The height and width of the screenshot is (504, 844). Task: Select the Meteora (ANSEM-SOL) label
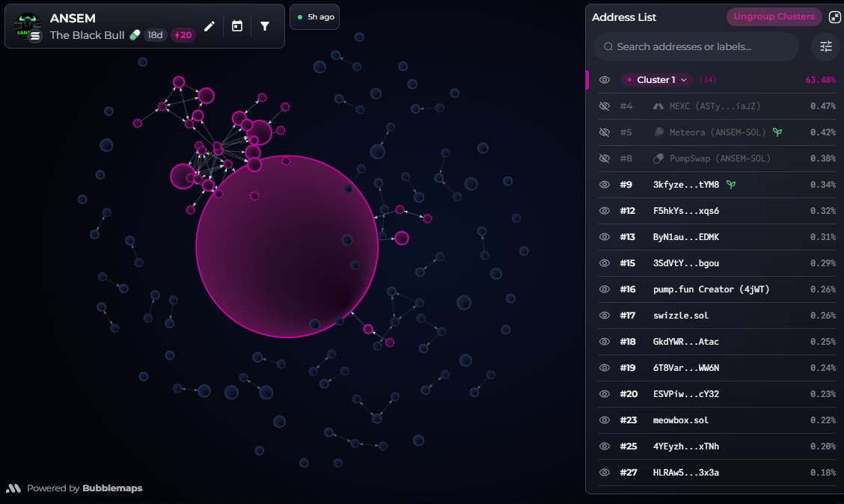[718, 132]
